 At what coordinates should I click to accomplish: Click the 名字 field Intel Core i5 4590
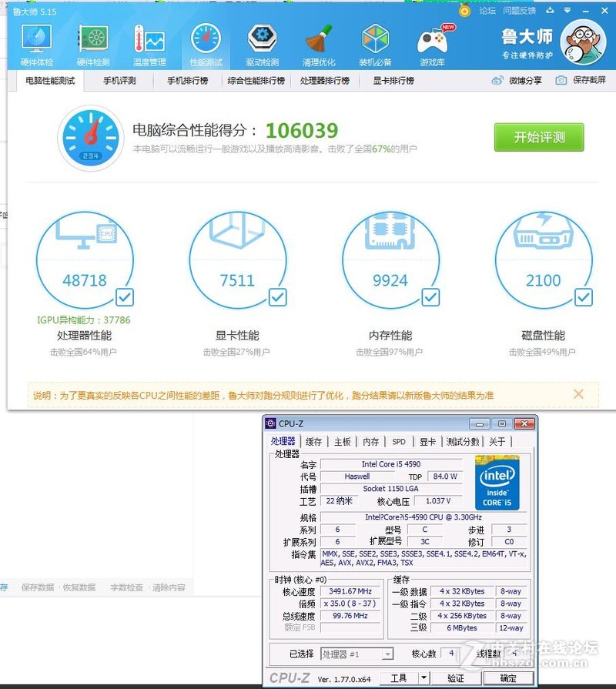[391, 464]
